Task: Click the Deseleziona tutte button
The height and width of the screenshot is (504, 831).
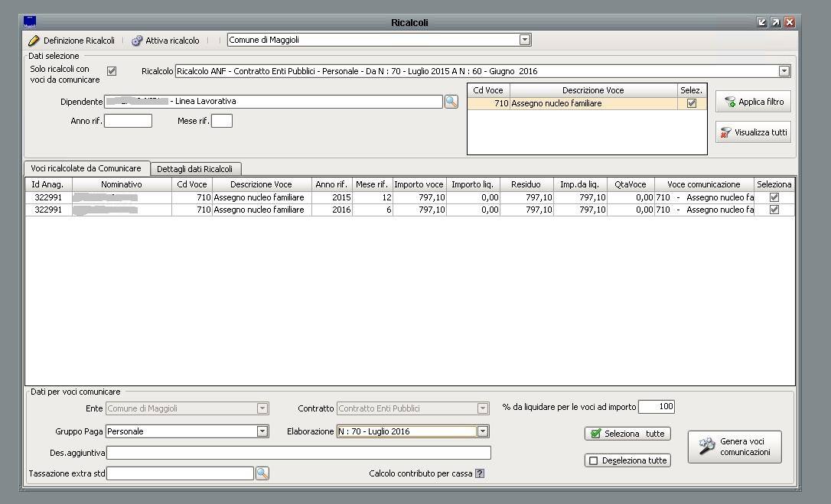Action: click(x=627, y=460)
